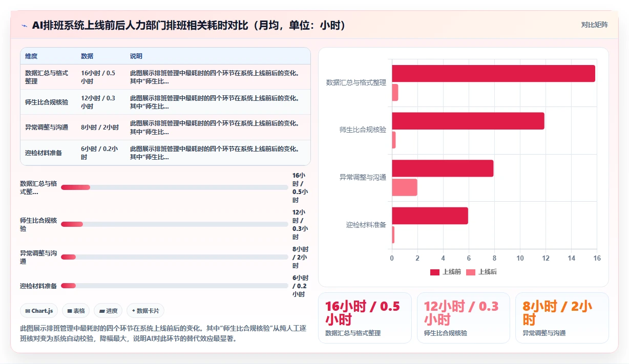This screenshot has width=629, height=364.
Task: Select the 迎检材料准备 table row cell
Action: pyautogui.click(x=48, y=153)
